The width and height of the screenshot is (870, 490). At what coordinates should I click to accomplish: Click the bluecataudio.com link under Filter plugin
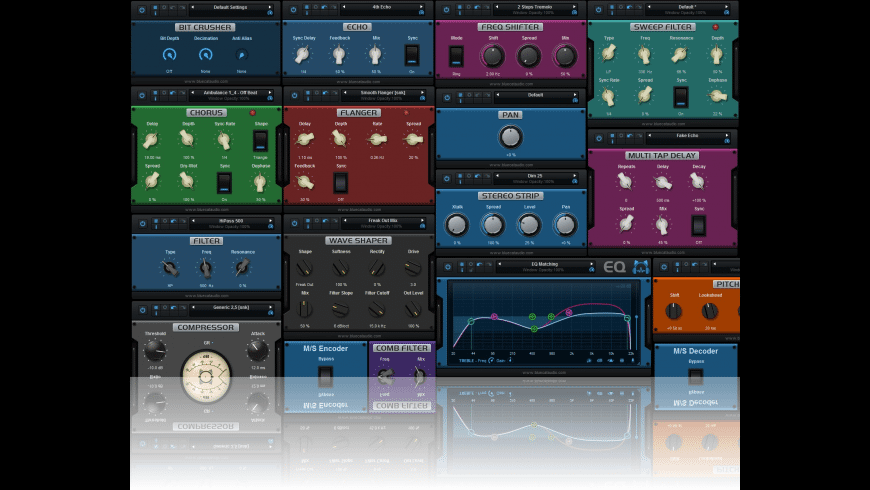pyautogui.click(x=206, y=296)
